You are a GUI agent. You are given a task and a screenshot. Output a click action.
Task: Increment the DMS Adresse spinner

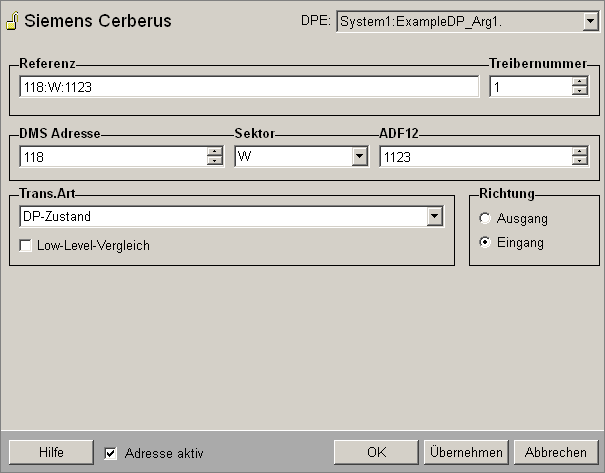coord(214,152)
